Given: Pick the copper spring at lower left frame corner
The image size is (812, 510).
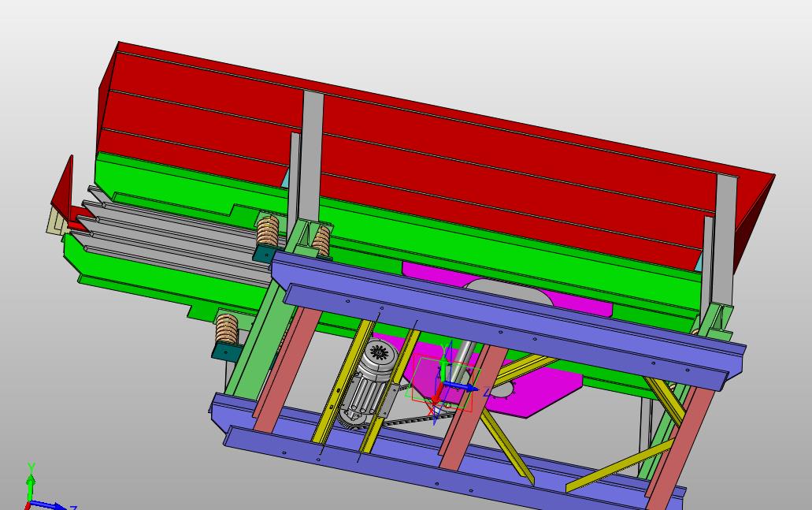Looking at the screenshot, I should pos(226,328).
